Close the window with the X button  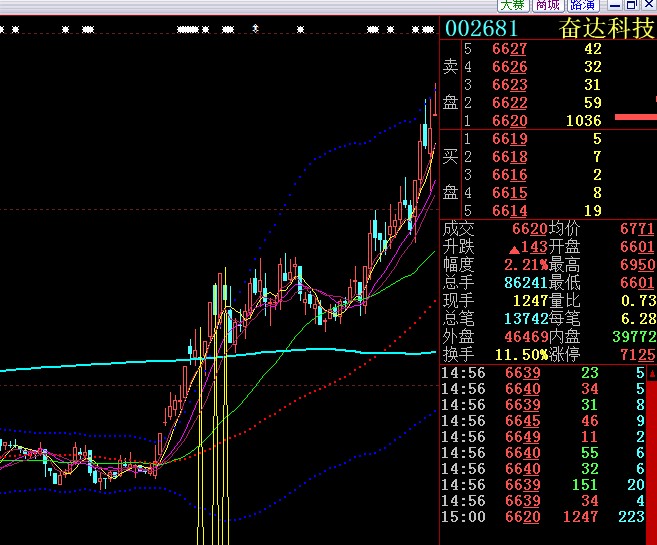click(647, 5)
